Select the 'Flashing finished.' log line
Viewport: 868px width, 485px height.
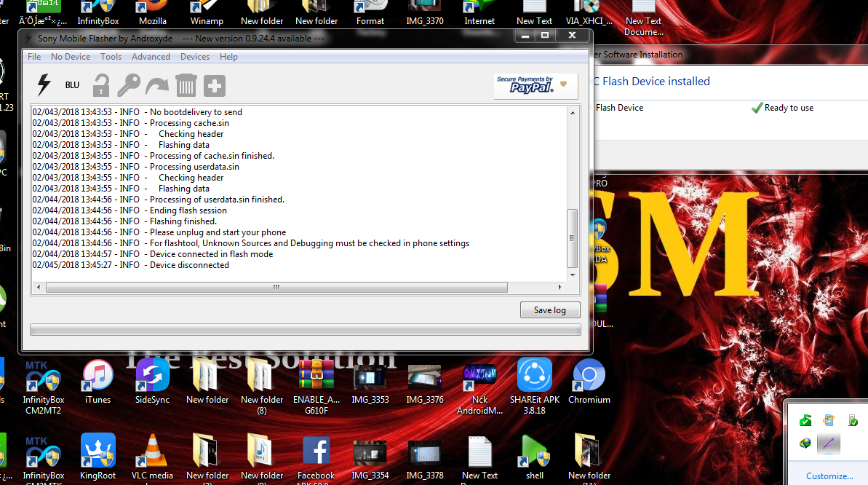pyautogui.click(x=124, y=221)
